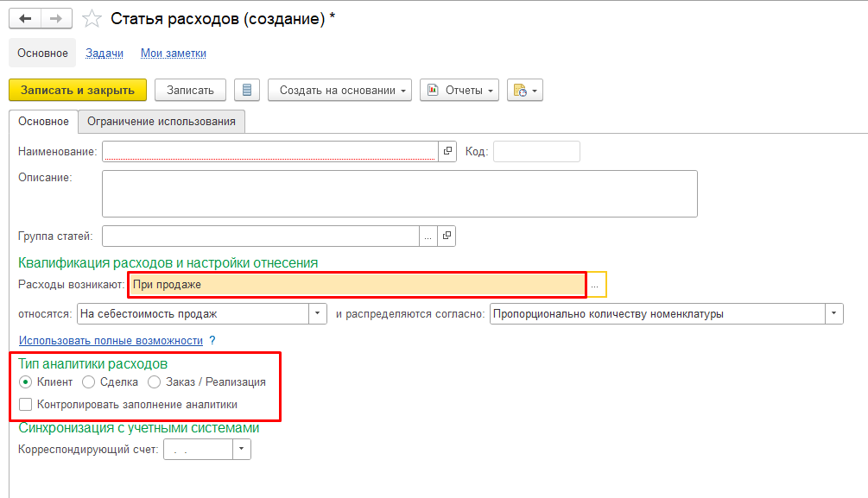Expand the Корреспондирующий счет dropdown
This screenshot has width=868, height=498.
(242, 450)
